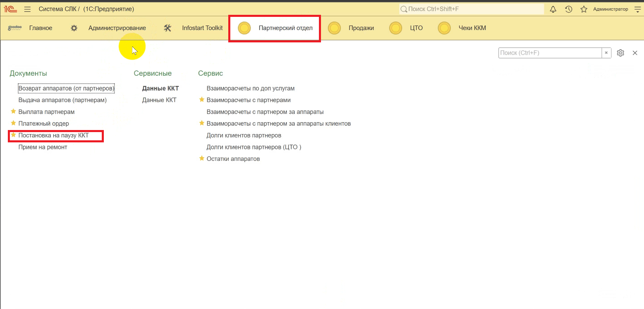Switch to the Infostart Toolkit section
644x309 pixels.
(202, 28)
